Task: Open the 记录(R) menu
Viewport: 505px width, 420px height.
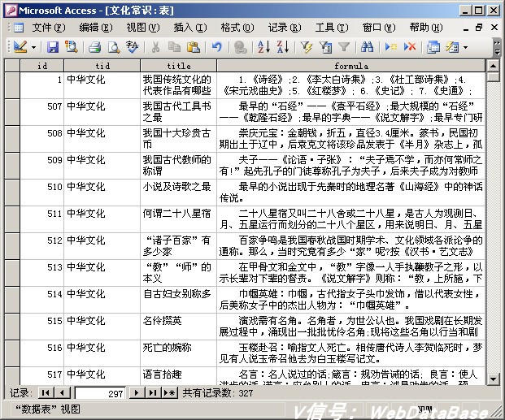Action: 285,28
